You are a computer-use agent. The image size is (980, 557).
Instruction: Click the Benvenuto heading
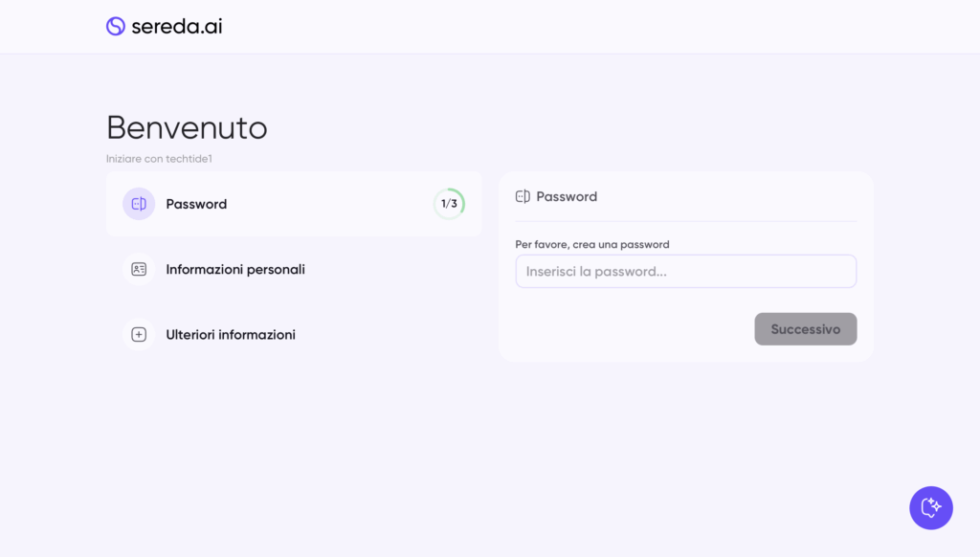pos(187,127)
